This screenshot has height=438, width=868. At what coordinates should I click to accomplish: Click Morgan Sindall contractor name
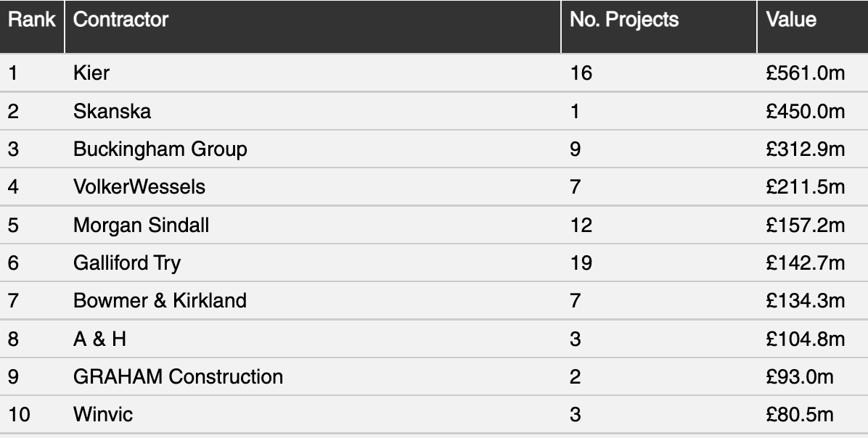point(142,225)
